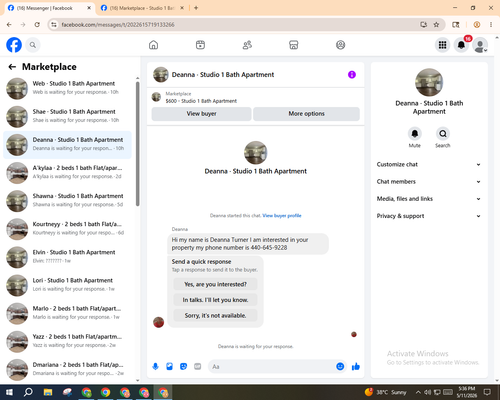Open the Windows Start menu
The width and height of the screenshot is (500, 400).
point(9,392)
